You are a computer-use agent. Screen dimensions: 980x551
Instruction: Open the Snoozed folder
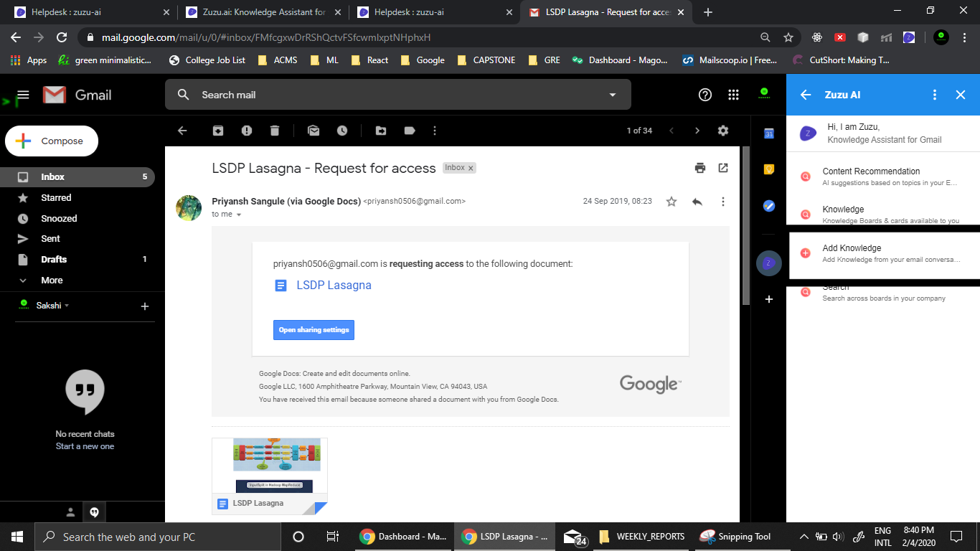(x=77, y=218)
